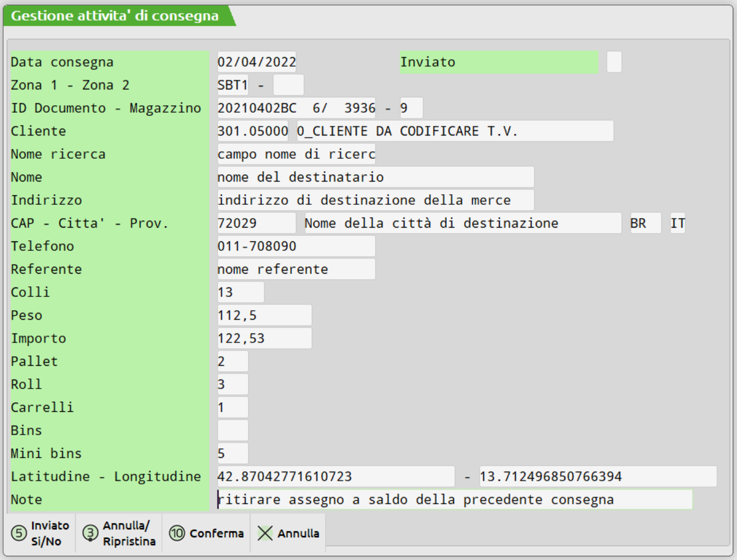Viewport: 737px width, 560px height.
Task: Select the Gestione attivita' di consegna tab
Action: click(x=115, y=16)
